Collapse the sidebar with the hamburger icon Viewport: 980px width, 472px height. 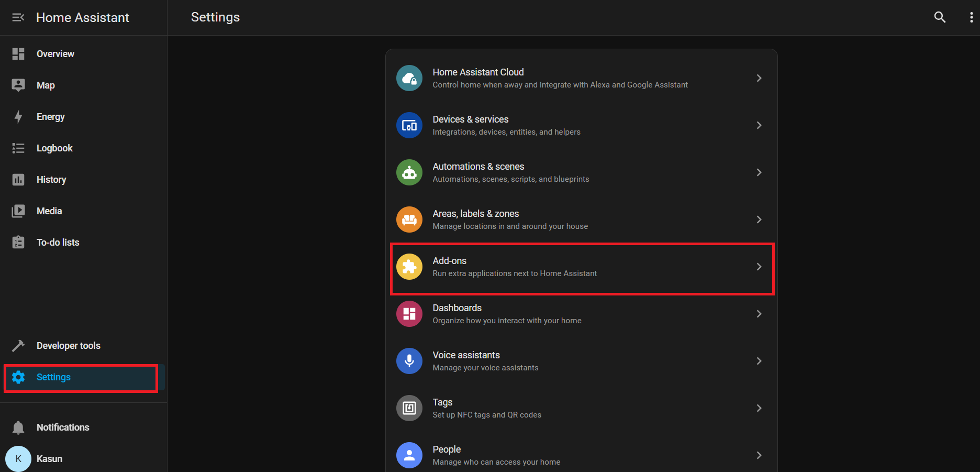pyautogui.click(x=18, y=17)
